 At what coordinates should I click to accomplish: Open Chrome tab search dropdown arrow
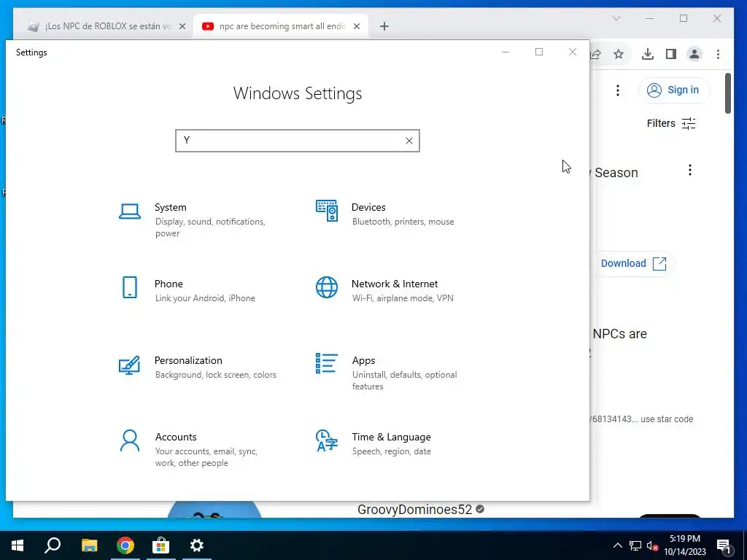point(616,18)
